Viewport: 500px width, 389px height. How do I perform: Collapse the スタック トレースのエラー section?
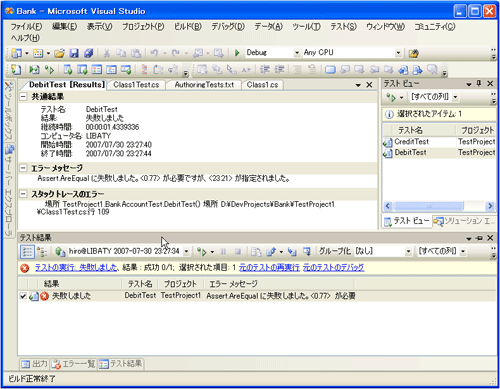click(x=23, y=194)
